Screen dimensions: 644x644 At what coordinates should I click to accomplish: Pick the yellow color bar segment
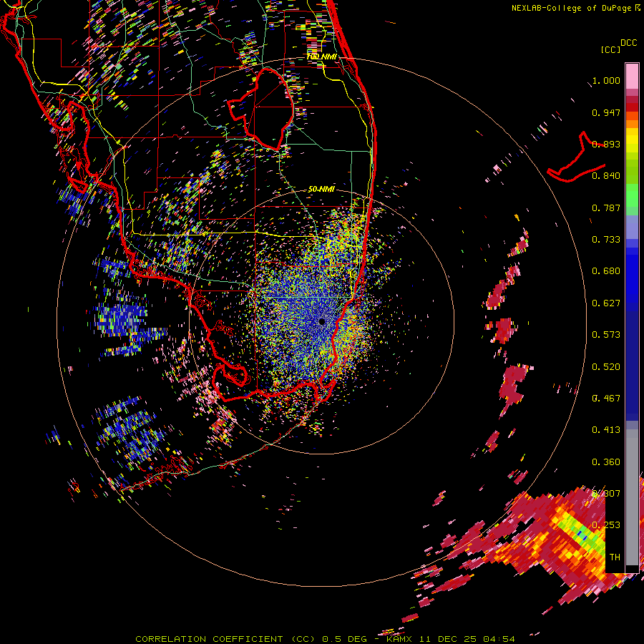pos(632,141)
